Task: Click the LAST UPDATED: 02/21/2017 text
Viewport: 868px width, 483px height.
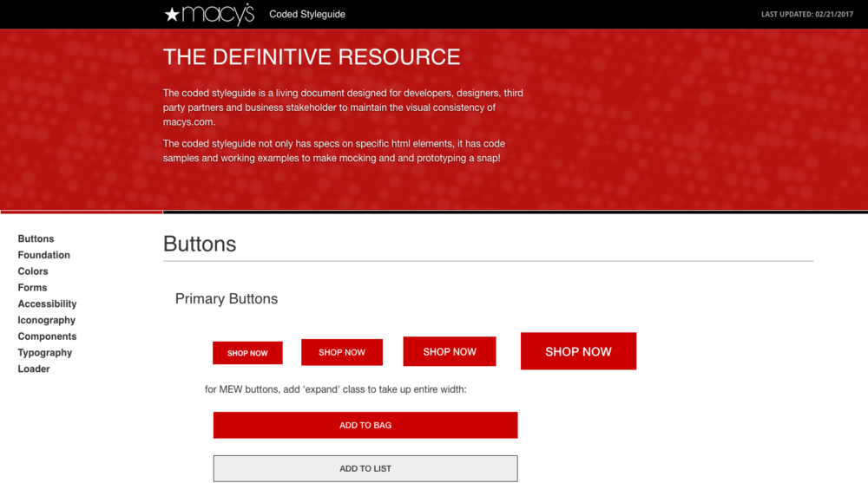Action: click(x=807, y=15)
